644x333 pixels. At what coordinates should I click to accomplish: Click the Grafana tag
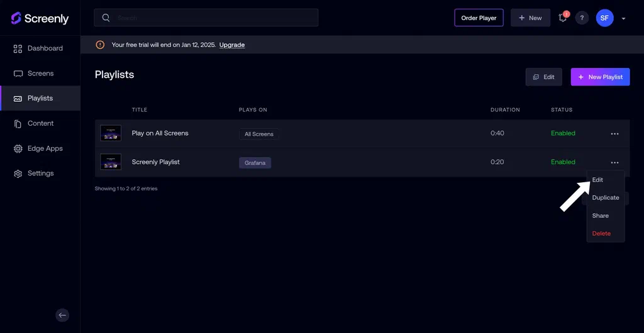coord(255,162)
